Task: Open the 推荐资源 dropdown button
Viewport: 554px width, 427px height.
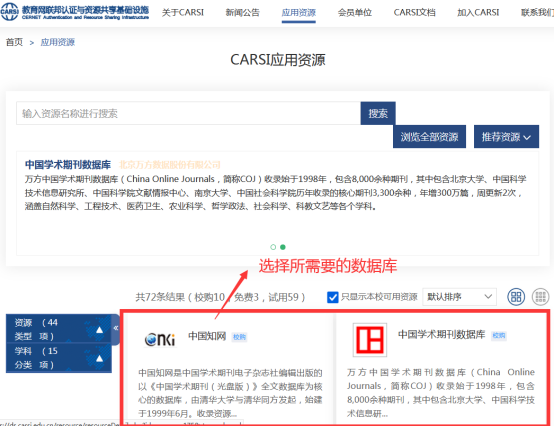Action: tap(506, 136)
